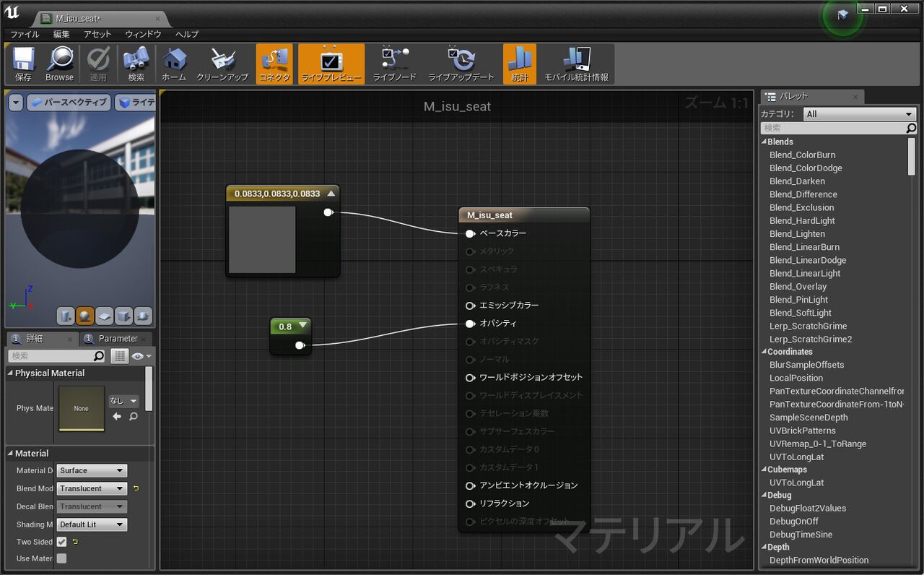This screenshot has height=575, width=924.
Task: Click the Clean Up (クリーンアップ) icon
Action: point(222,64)
